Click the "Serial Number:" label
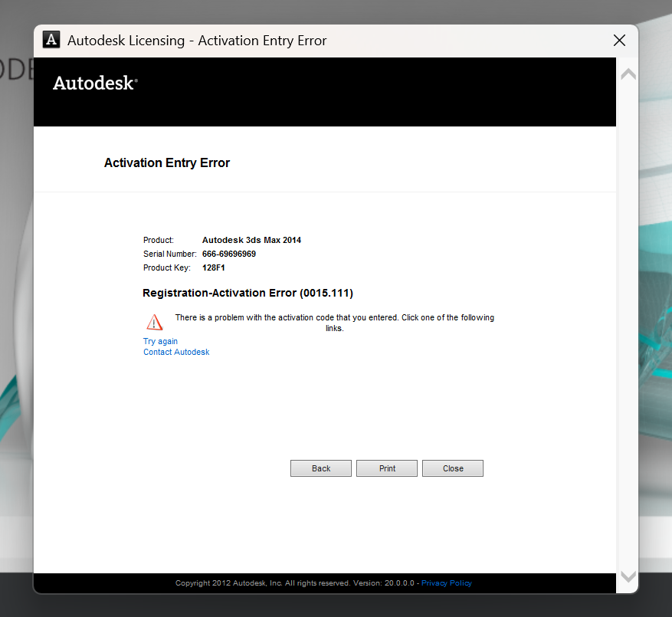The width and height of the screenshot is (672, 617). coord(169,254)
